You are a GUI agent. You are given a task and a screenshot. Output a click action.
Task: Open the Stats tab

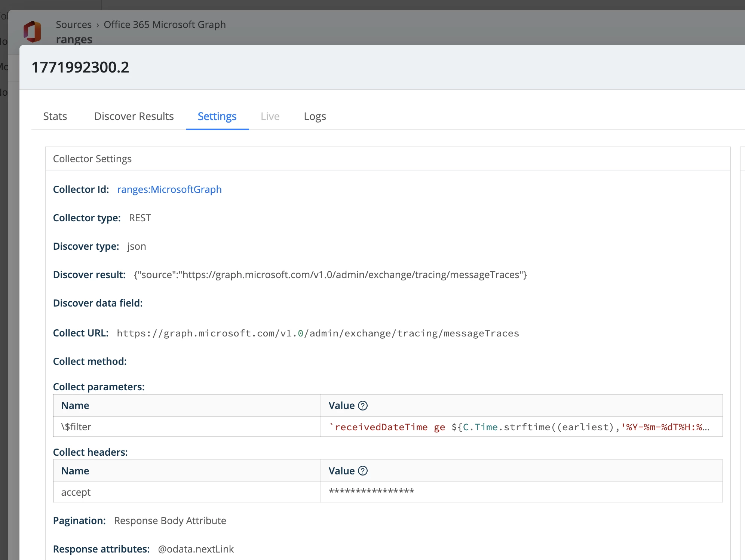click(55, 116)
